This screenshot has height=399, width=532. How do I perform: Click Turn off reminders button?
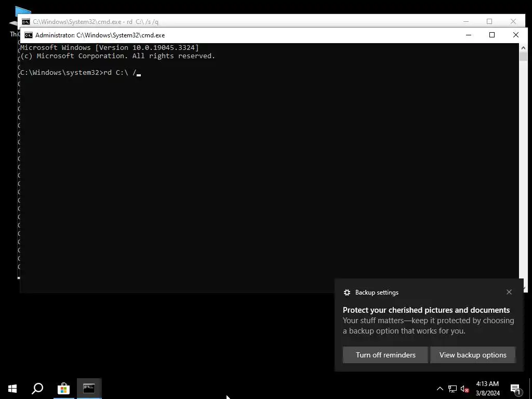pos(385,355)
